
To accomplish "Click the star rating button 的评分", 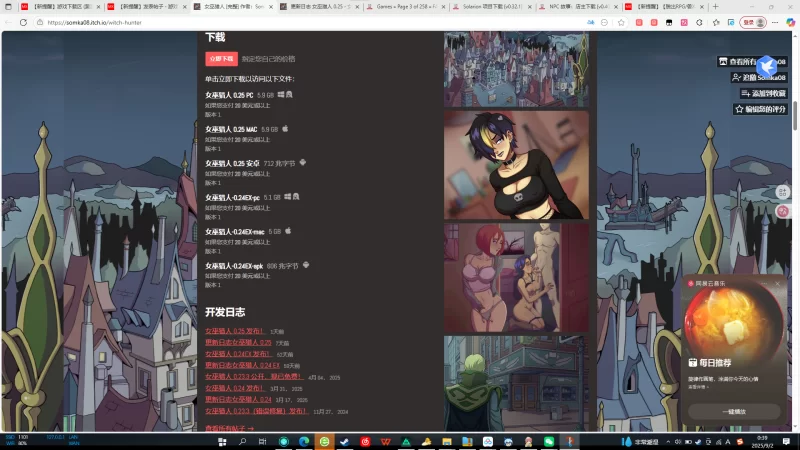I will (760, 109).
